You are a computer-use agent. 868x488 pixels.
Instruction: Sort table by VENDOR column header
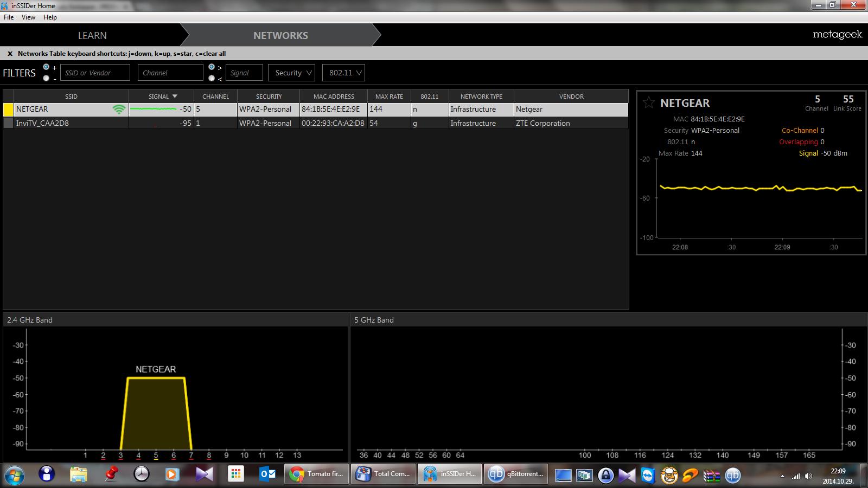coord(571,96)
